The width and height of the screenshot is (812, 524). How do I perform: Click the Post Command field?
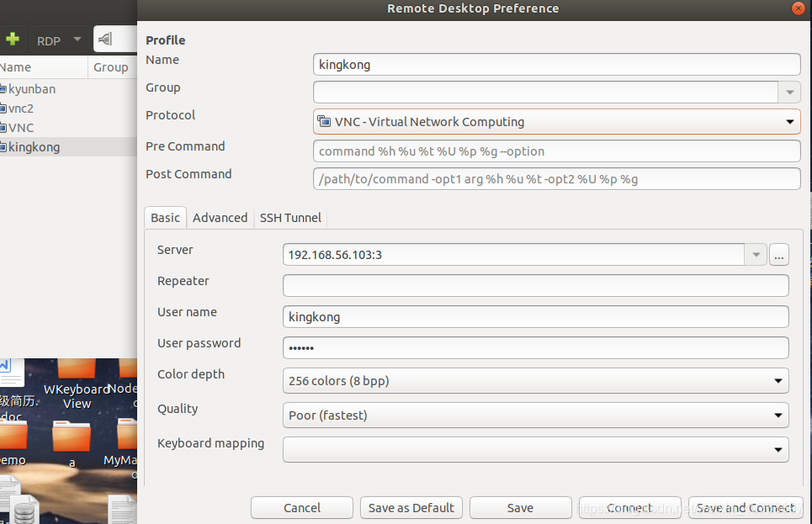pos(557,179)
